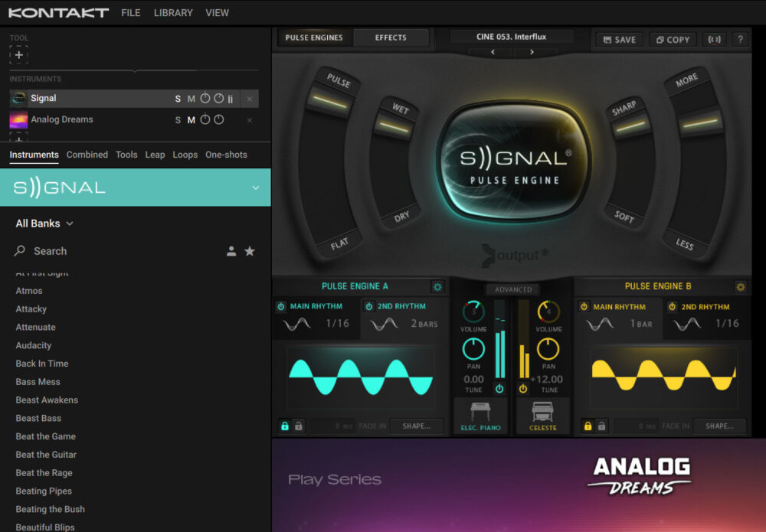This screenshot has width=766, height=532.
Task: Go to next preset arrow
Action: 532,52
